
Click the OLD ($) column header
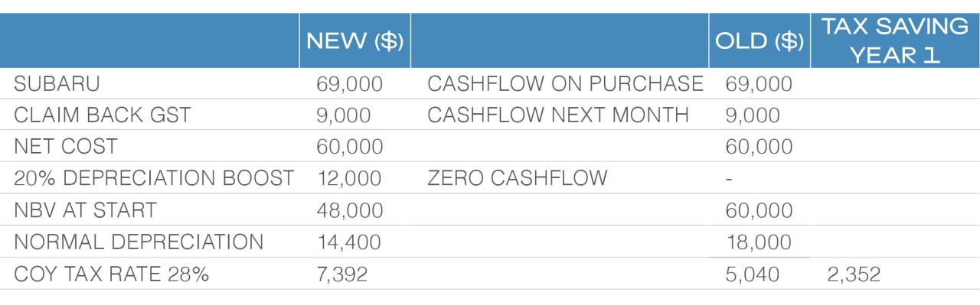pyautogui.click(x=759, y=42)
